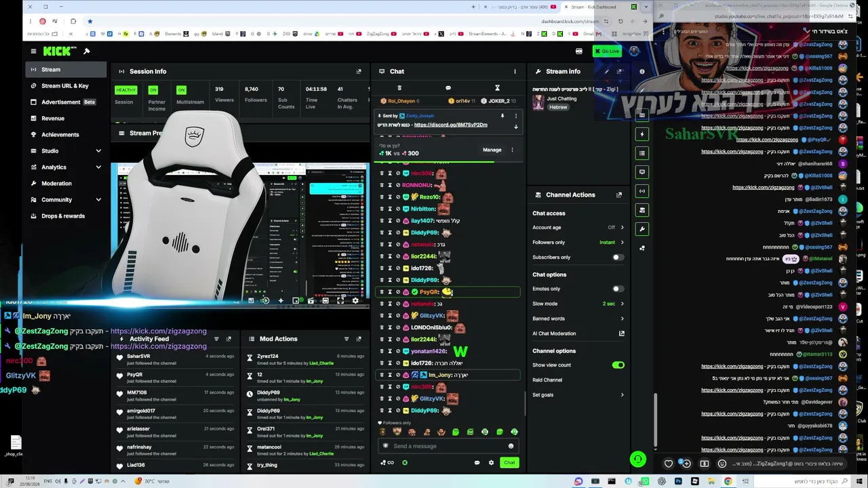Open the discord.gg link in pinned message
This screenshot has height=488, width=868.
[450, 125]
